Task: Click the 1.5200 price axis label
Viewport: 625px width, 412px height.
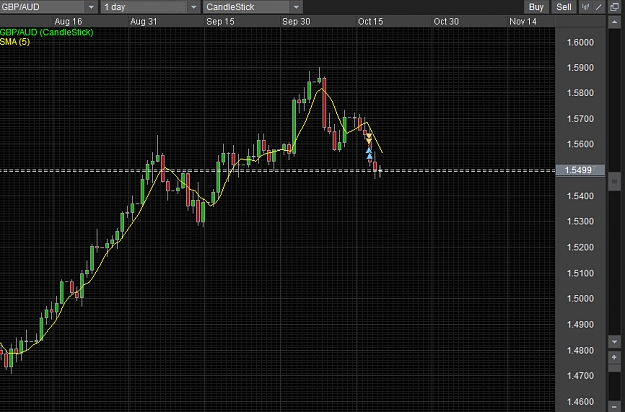Action: point(580,247)
